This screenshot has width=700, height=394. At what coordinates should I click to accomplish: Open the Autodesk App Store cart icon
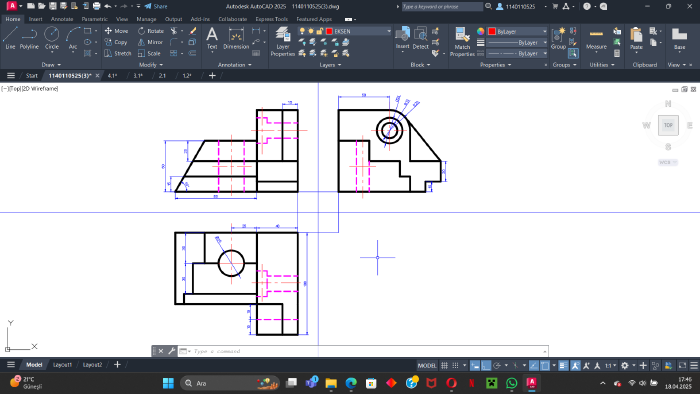click(555, 6)
